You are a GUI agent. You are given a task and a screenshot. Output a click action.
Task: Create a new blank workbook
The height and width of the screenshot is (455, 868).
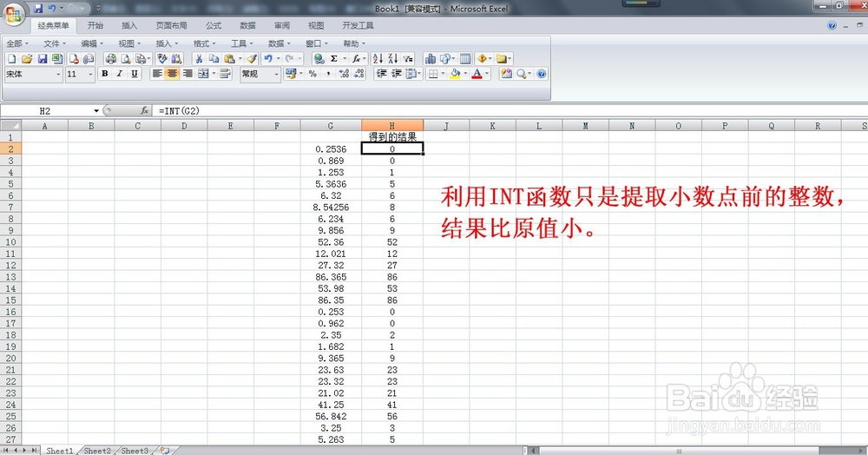[11, 59]
